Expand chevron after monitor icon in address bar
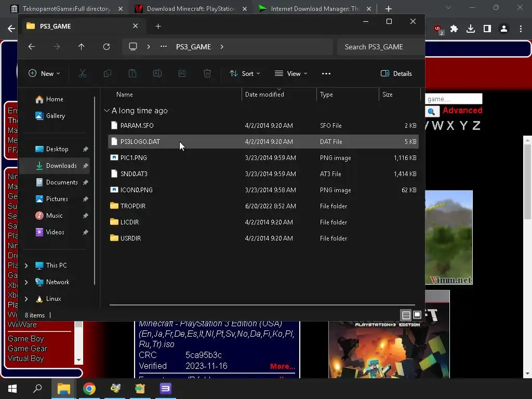The image size is (532, 399). 149,47
